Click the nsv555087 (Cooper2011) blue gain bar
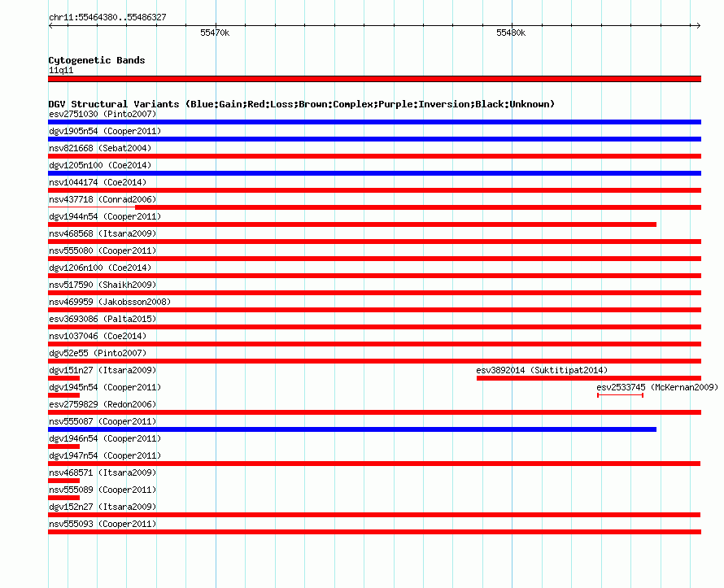Screen dimensions: 724x588 pos(352,429)
